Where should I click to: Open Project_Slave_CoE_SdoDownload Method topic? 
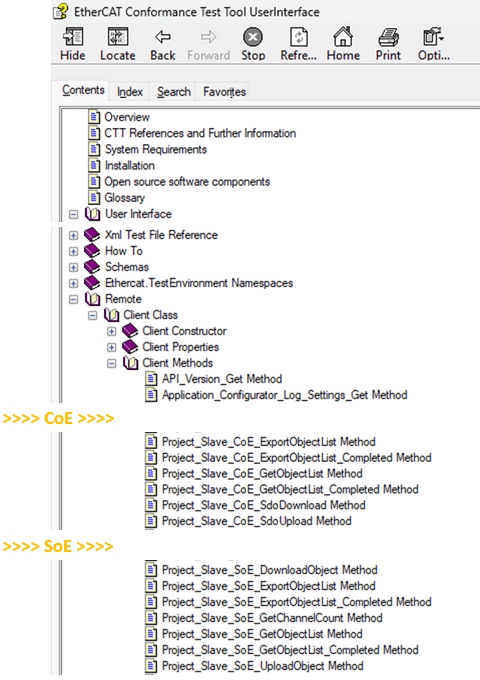tap(264, 505)
